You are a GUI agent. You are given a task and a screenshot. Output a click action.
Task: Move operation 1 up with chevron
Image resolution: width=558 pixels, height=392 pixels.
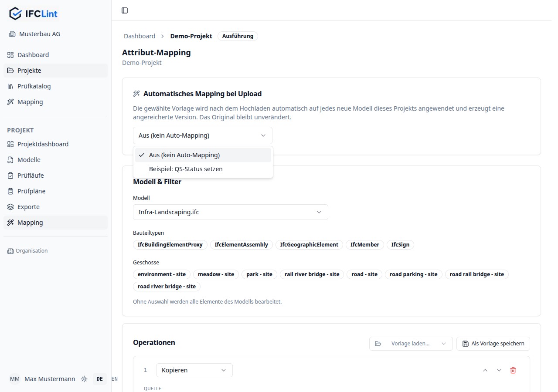(x=485, y=370)
